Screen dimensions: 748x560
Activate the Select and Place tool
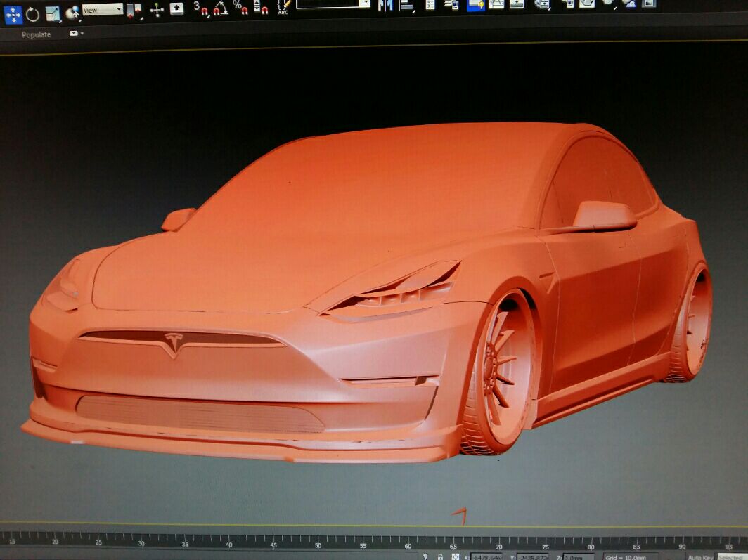(x=72, y=13)
